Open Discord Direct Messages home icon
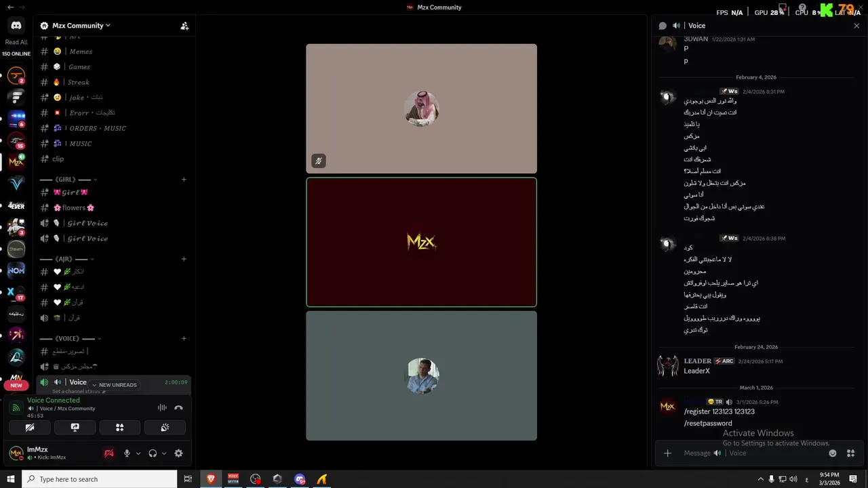Image resolution: width=868 pixels, height=488 pixels. click(x=16, y=26)
